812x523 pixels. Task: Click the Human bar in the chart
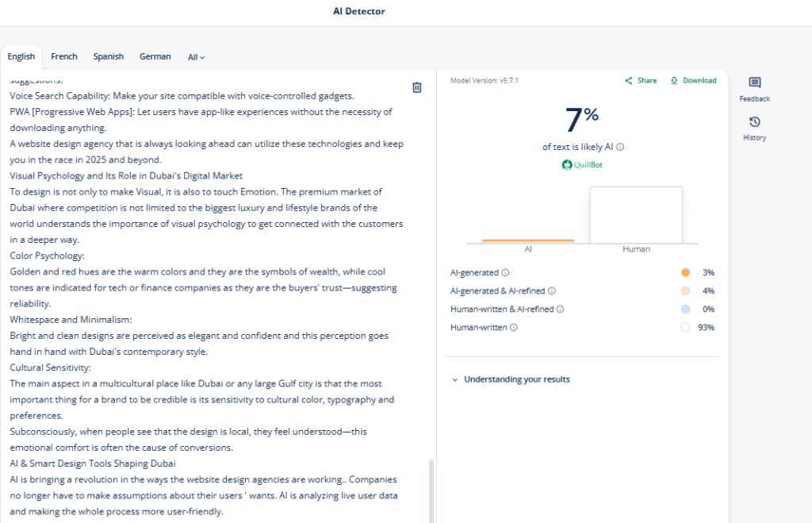[x=636, y=215]
